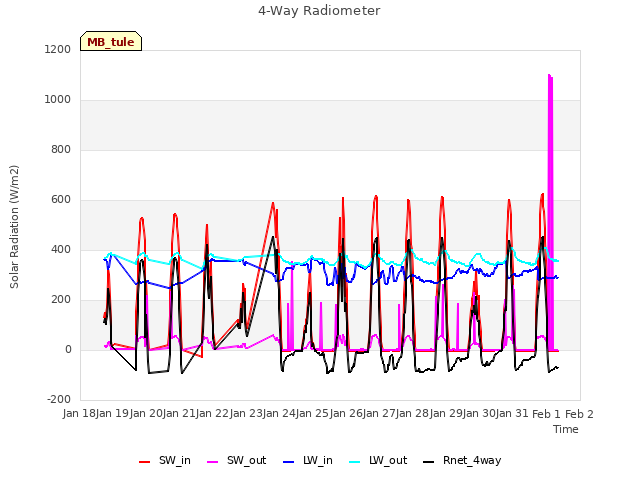Click the 600 y-axis tick label
This screenshot has height=480, width=640.
(61, 200)
